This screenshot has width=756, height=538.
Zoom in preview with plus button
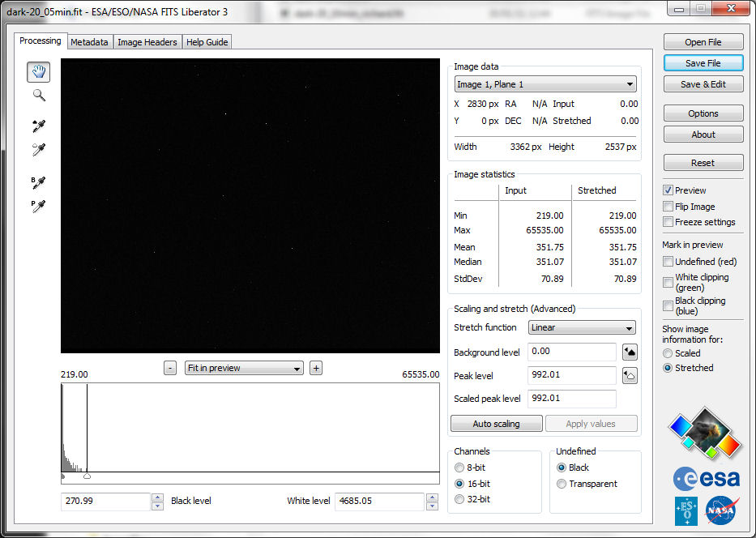point(316,369)
